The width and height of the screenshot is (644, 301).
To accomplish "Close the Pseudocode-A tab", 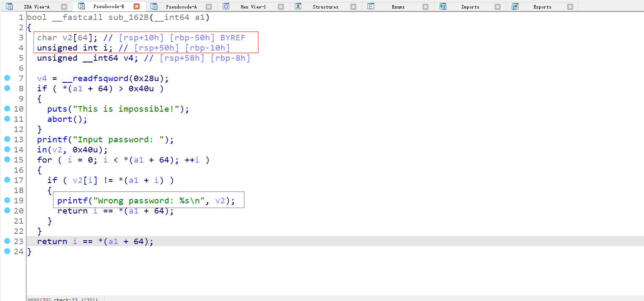I will [x=208, y=7].
